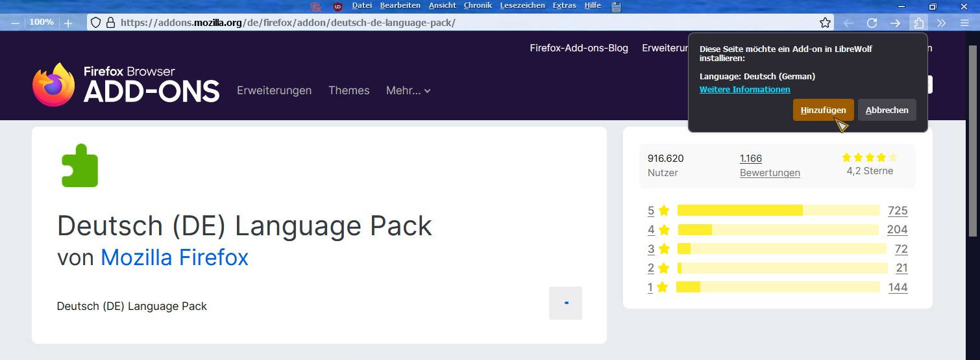
Task: Bookmark this page with the star icon
Action: [825, 23]
